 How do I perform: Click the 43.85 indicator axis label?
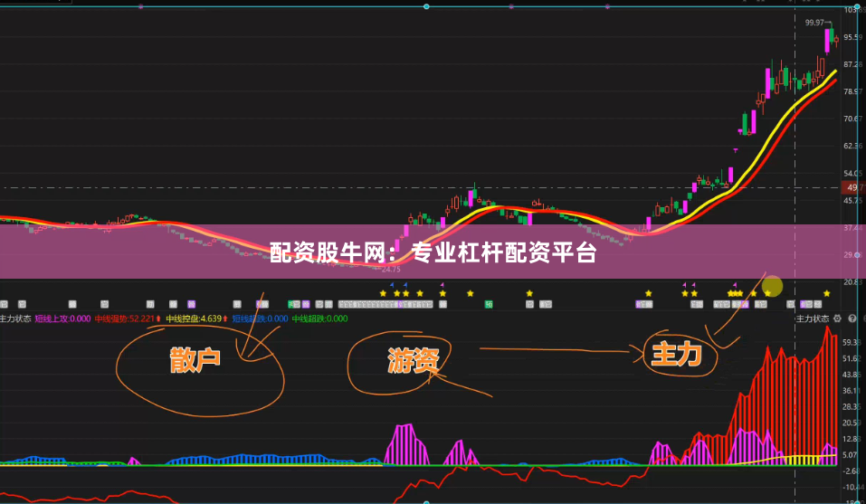853,375
